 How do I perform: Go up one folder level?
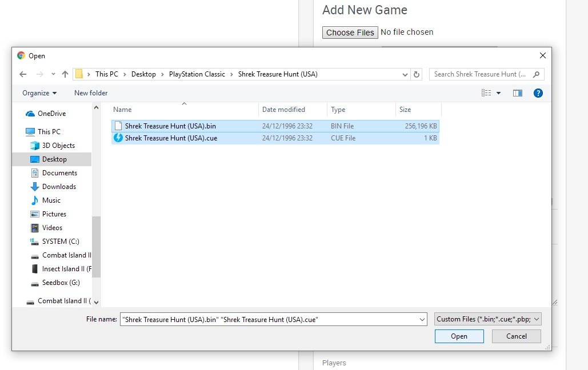[x=65, y=74]
